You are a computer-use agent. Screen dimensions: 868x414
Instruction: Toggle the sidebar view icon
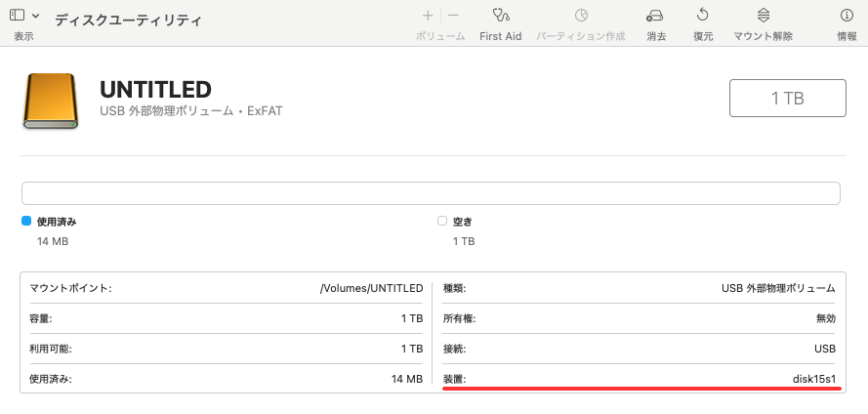coord(17,16)
